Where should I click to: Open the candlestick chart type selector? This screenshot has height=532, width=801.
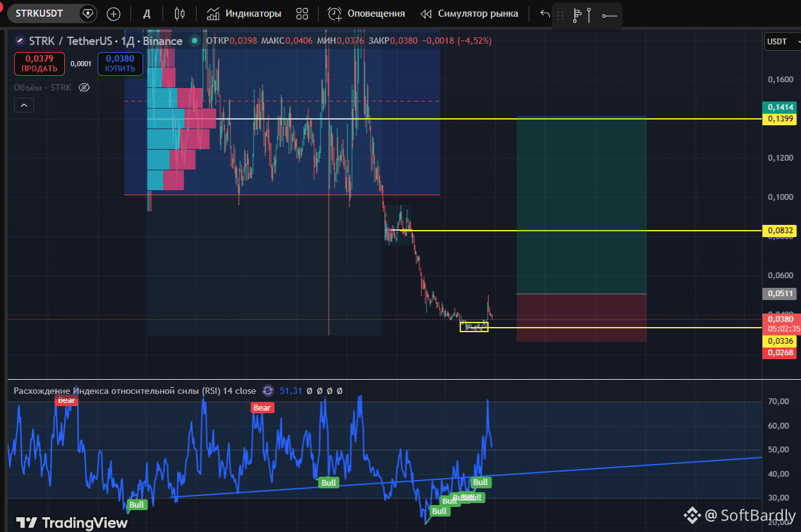point(180,13)
